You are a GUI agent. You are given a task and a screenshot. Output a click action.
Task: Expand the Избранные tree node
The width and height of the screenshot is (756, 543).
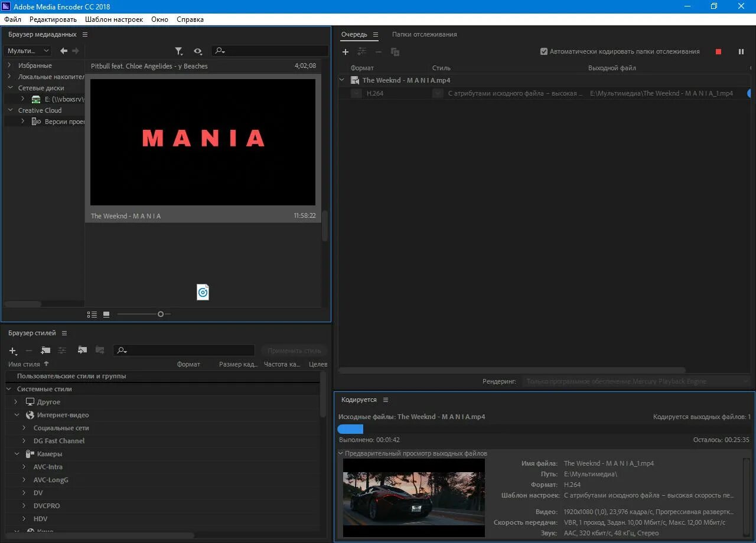point(9,66)
